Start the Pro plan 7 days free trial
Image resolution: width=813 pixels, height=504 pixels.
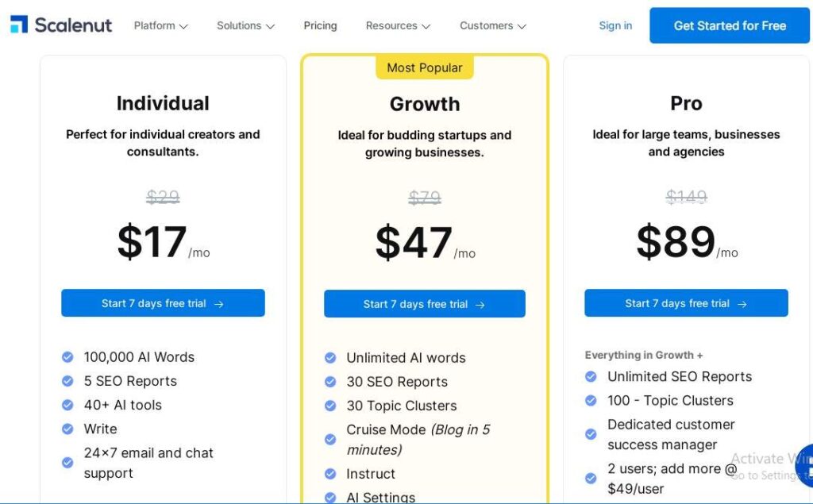686,303
